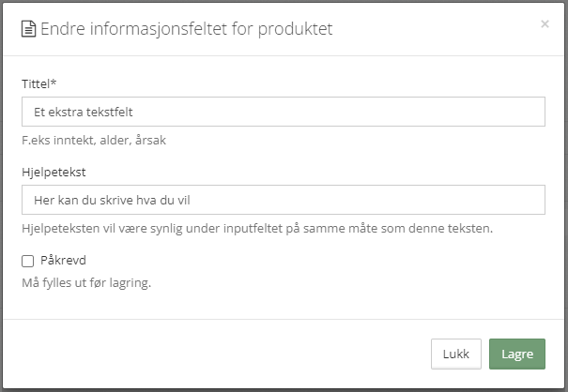Place the cursor in 'Her kan du skrive hva du vil'
The height and width of the screenshot is (392, 568).
point(112,200)
